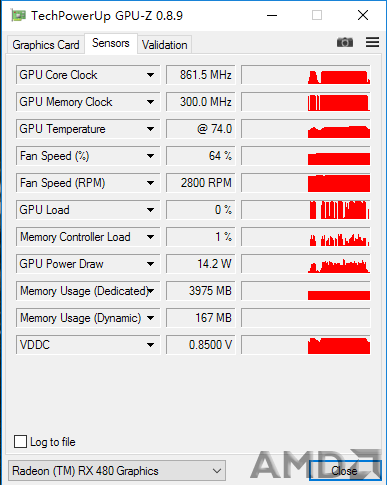The width and height of the screenshot is (387, 485).
Task: Click the GPU Power Draw history graph
Action: click(x=306, y=264)
